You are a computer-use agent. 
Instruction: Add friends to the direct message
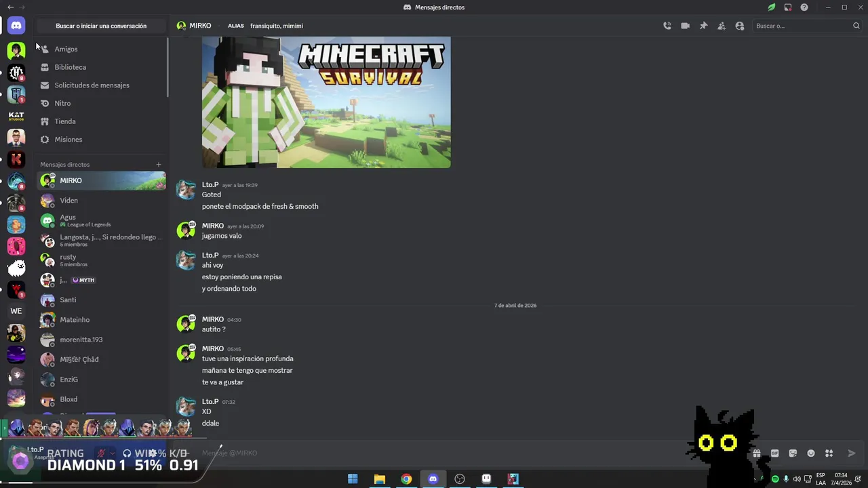coord(722,26)
